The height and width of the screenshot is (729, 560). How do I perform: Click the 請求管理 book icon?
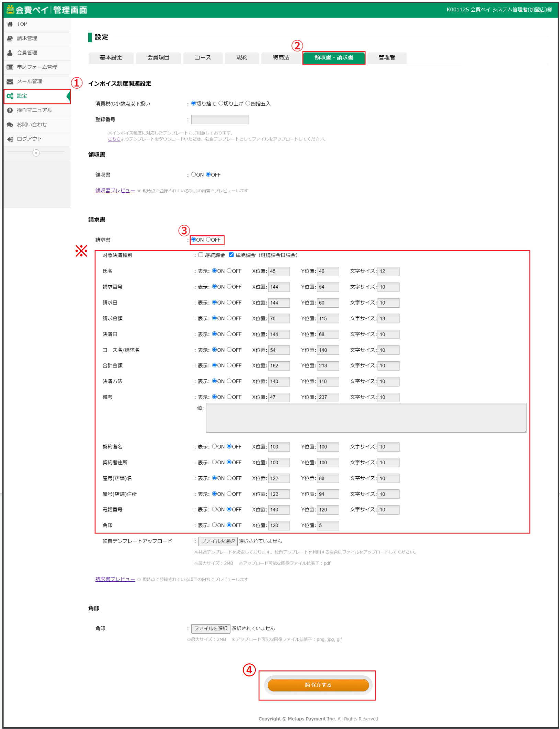tap(10, 38)
